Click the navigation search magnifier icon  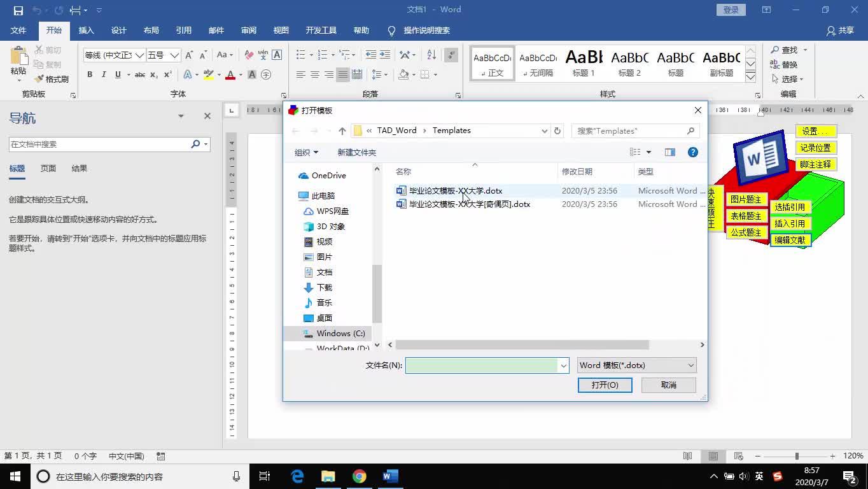[x=195, y=144]
